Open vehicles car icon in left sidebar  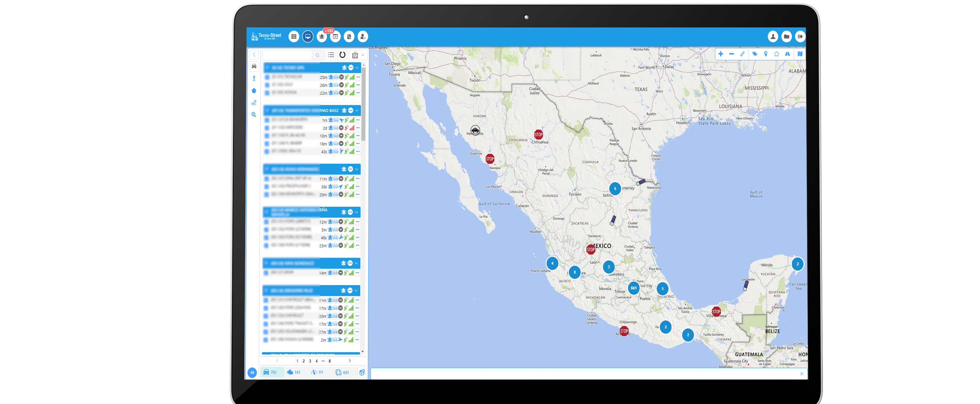(254, 66)
